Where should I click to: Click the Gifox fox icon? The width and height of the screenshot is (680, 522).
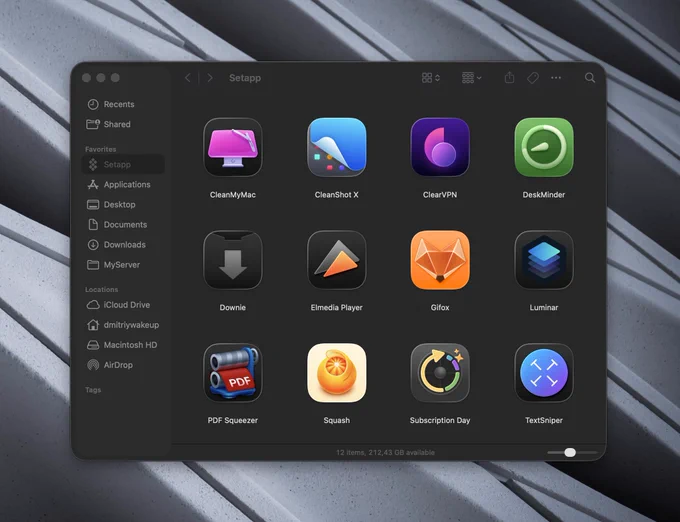pyautogui.click(x=440, y=260)
